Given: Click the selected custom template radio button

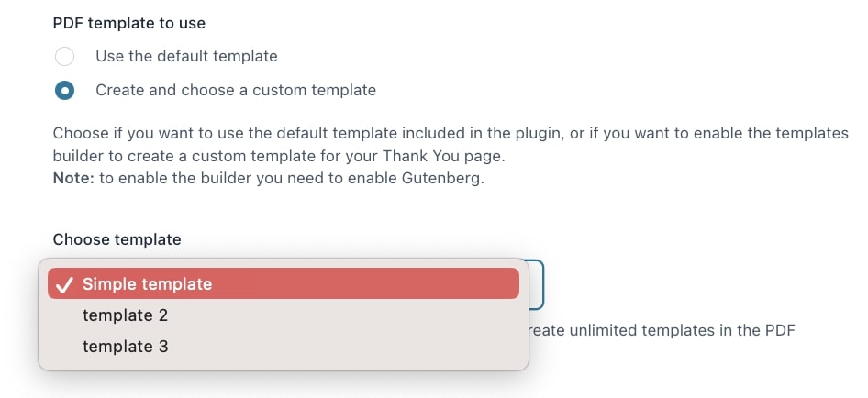Looking at the screenshot, I should 65,90.
